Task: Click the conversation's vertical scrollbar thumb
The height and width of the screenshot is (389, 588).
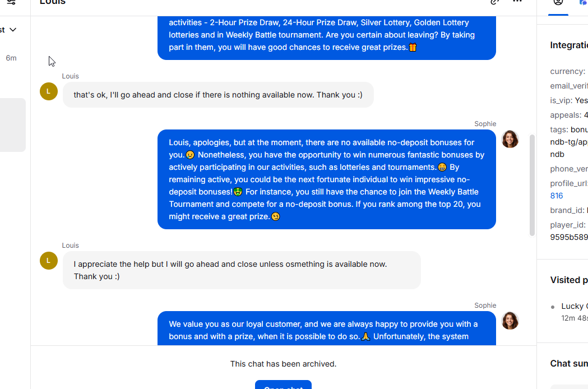Action: [532, 185]
